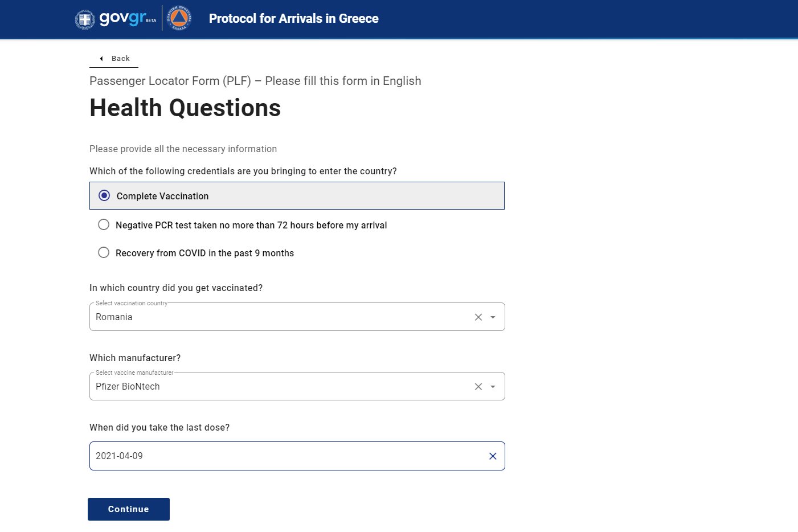Click the Romania country combo box
The image size is (798, 532).
point(279,317)
